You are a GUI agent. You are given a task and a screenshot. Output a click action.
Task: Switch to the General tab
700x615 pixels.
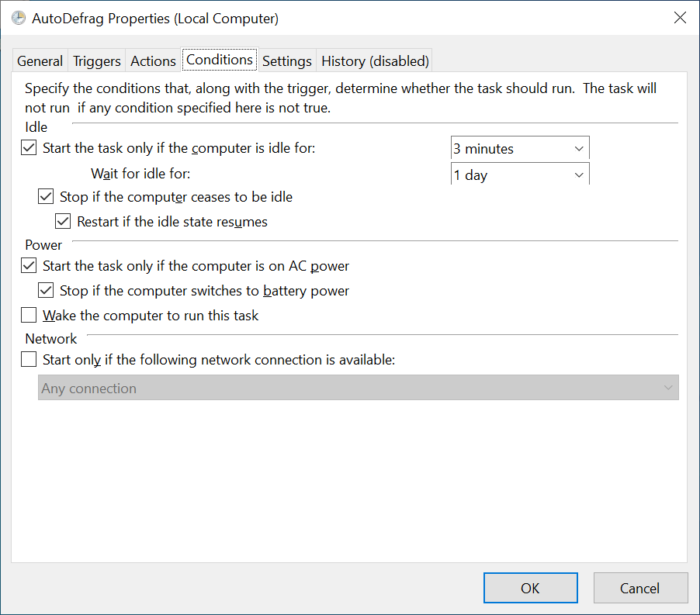40,60
